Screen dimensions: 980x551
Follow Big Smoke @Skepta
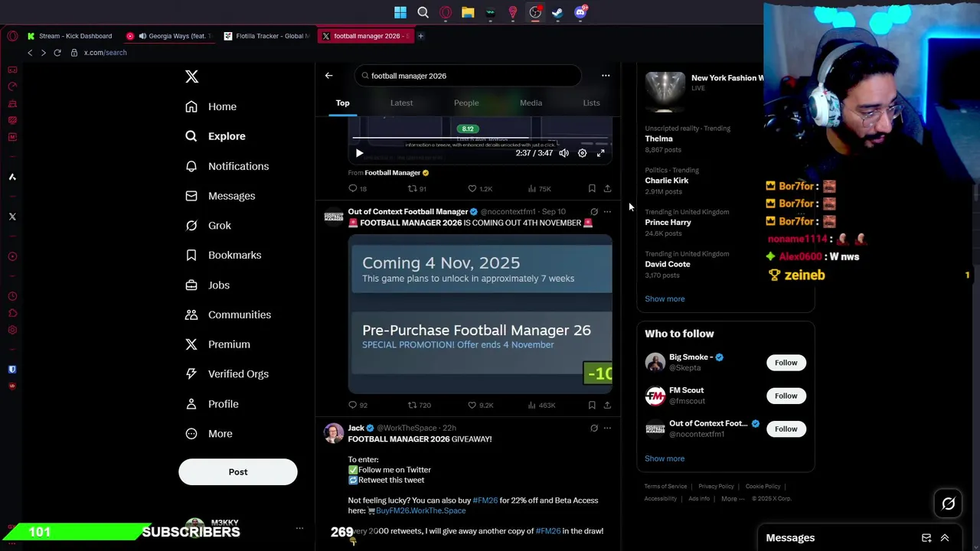pyautogui.click(x=786, y=363)
